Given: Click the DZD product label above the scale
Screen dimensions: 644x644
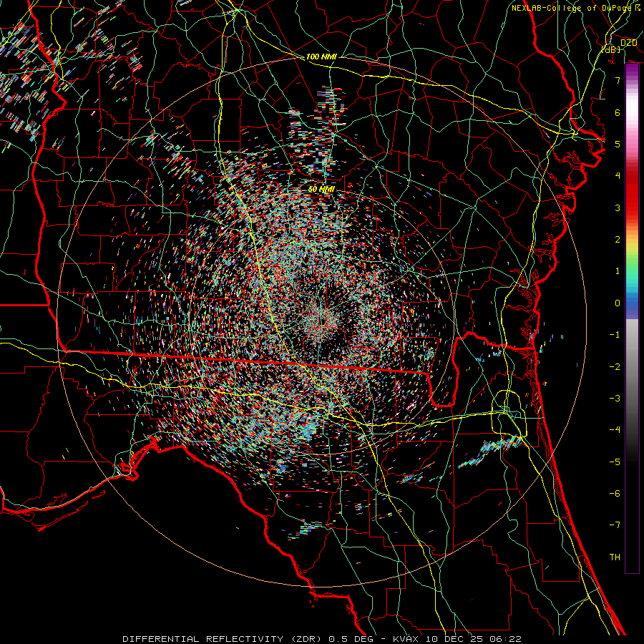Looking at the screenshot, I should click(628, 43).
